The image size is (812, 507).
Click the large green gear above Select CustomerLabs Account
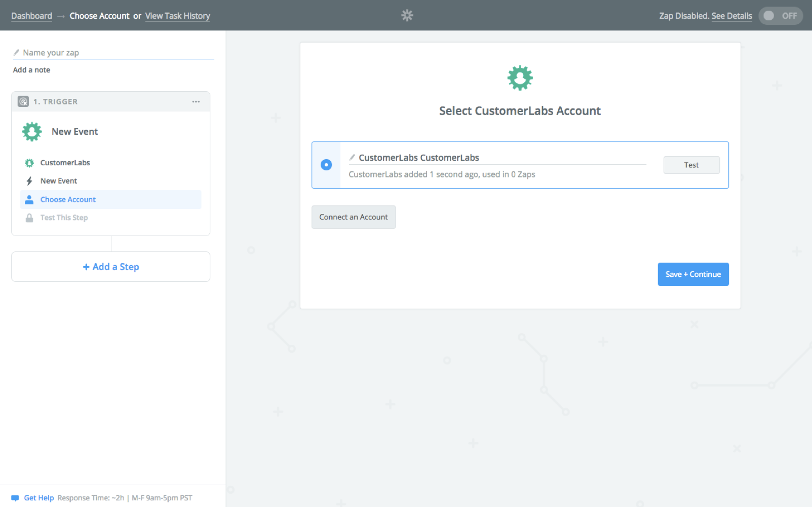pyautogui.click(x=520, y=78)
